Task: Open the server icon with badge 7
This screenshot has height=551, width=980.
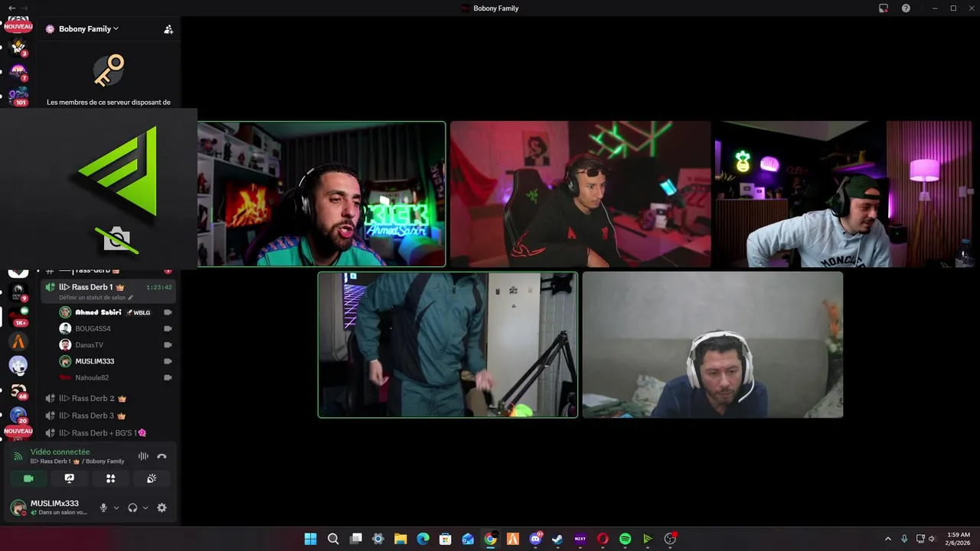Action: [18, 72]
